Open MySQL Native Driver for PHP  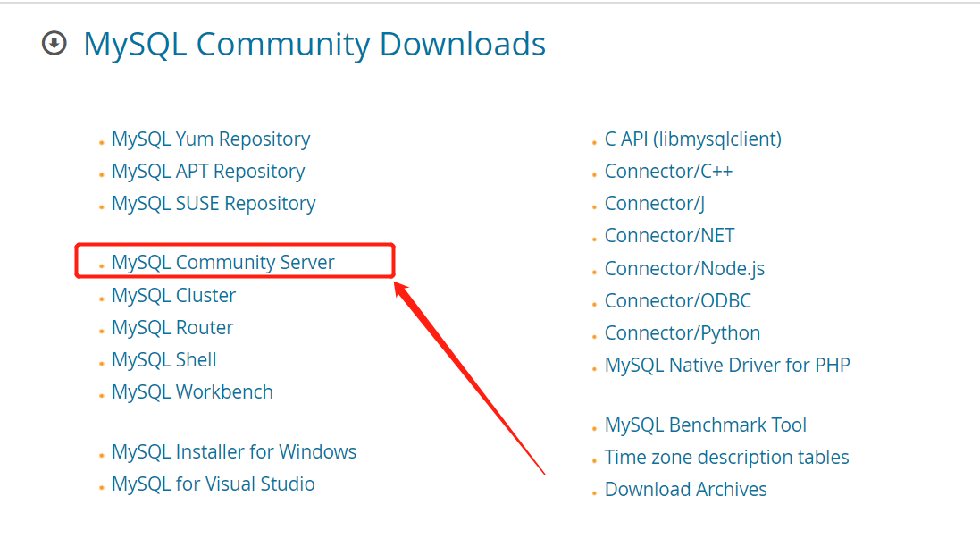[727, 365]
